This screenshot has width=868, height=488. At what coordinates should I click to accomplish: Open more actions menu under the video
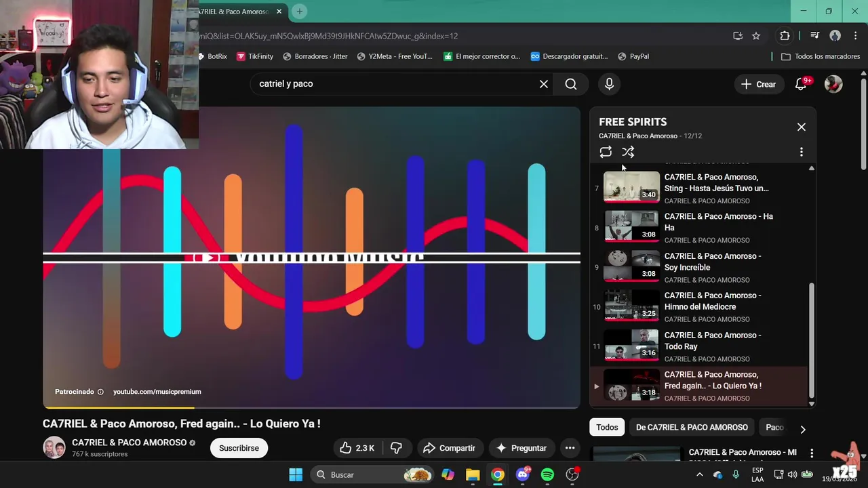570,448
